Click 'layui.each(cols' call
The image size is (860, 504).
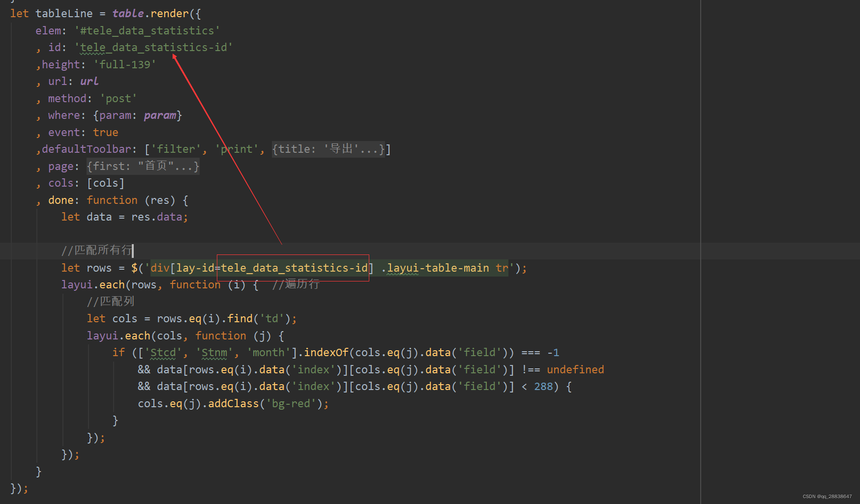[134, 336]
